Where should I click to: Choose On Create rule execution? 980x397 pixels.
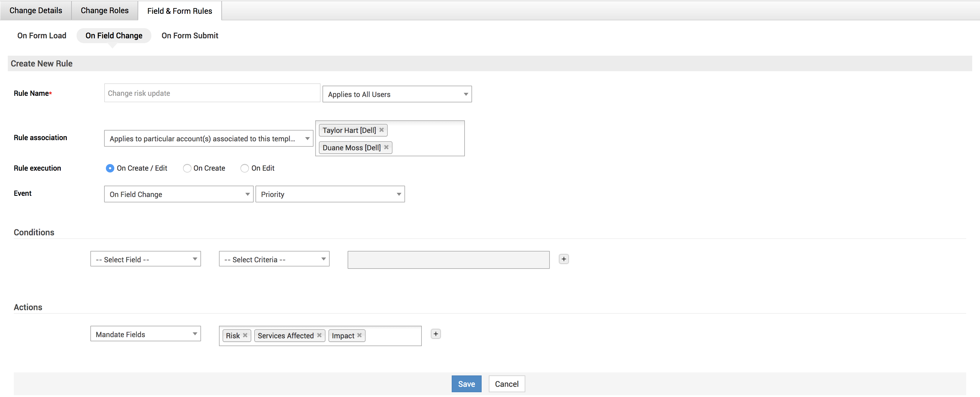pyautogui.click(x=187, y=168)
